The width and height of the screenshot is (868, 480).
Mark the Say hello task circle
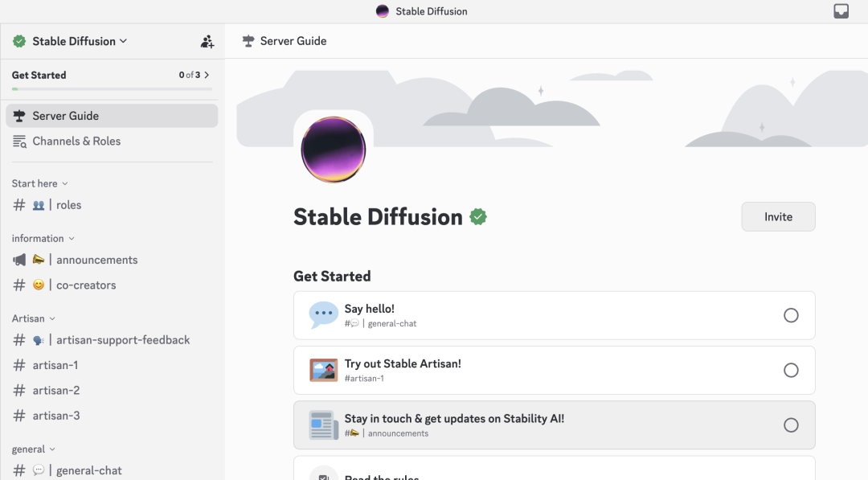pyautogui.click(x=791, y=315)
